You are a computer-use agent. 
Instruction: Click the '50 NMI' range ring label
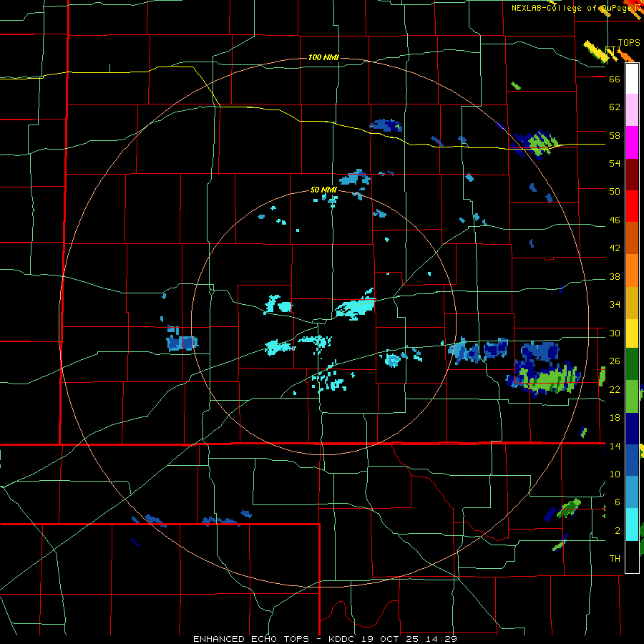tap(323, 190)
